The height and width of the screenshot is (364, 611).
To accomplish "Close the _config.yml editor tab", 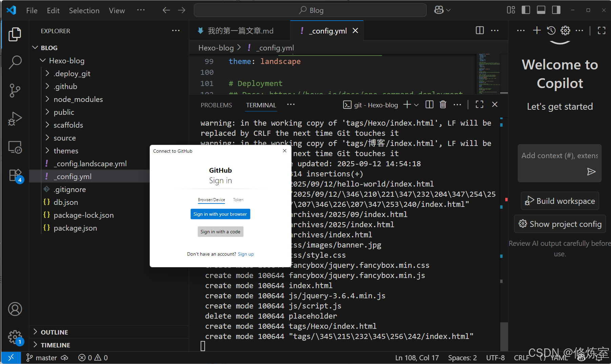I will click(355, 30).
